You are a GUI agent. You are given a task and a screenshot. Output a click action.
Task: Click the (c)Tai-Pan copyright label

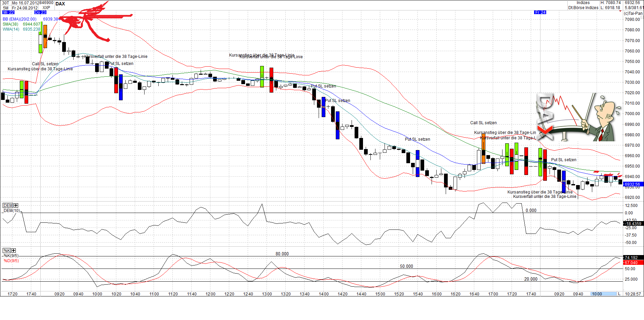633,13
